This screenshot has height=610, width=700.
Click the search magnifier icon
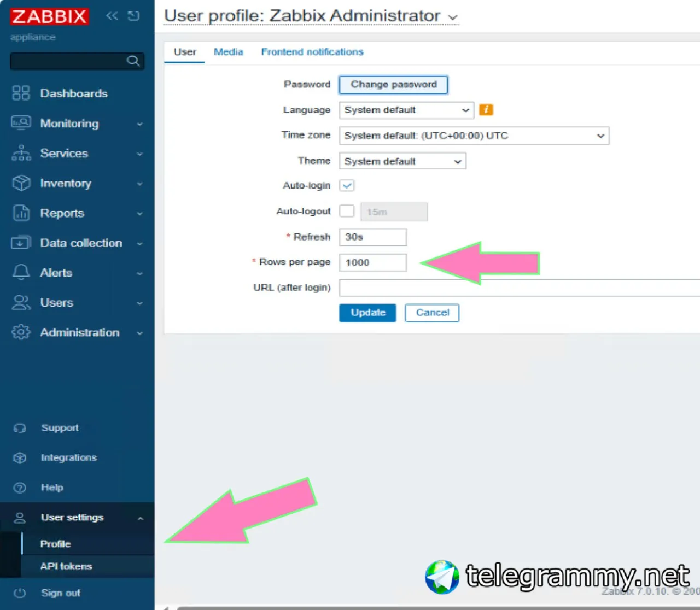point(133,61)
